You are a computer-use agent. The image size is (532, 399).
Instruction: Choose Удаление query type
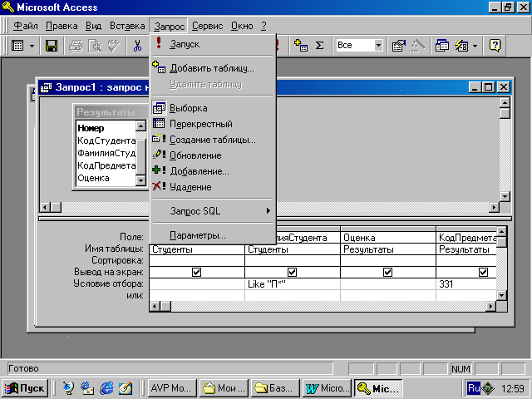214,187
